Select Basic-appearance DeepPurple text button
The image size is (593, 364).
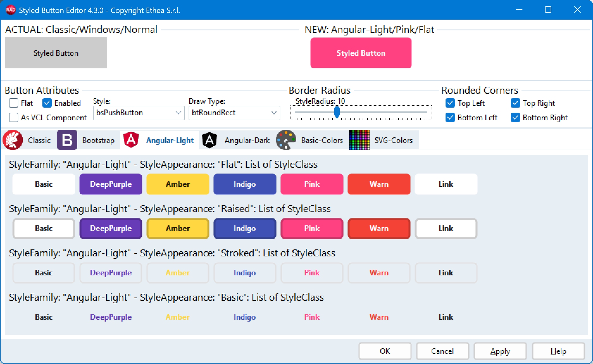(111, 317)
